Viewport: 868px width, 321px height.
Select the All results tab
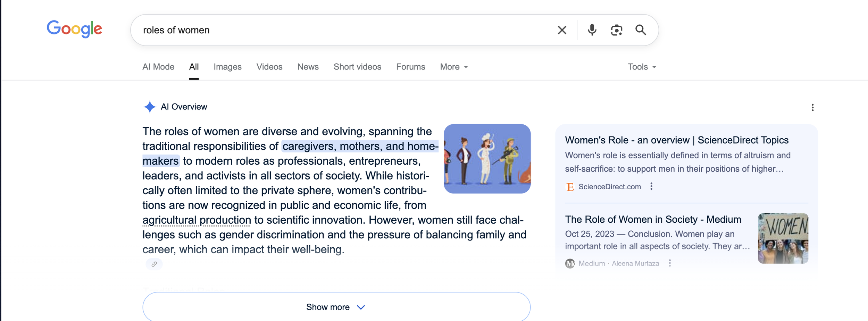pos(194,67)
